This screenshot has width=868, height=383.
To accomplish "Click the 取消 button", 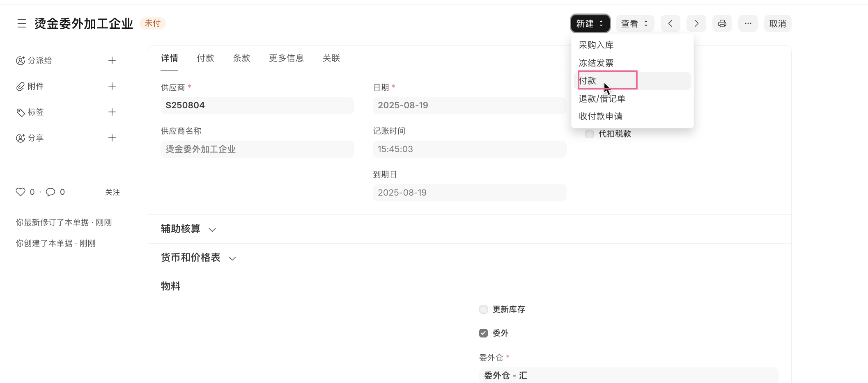I will (x=777, y=24).
